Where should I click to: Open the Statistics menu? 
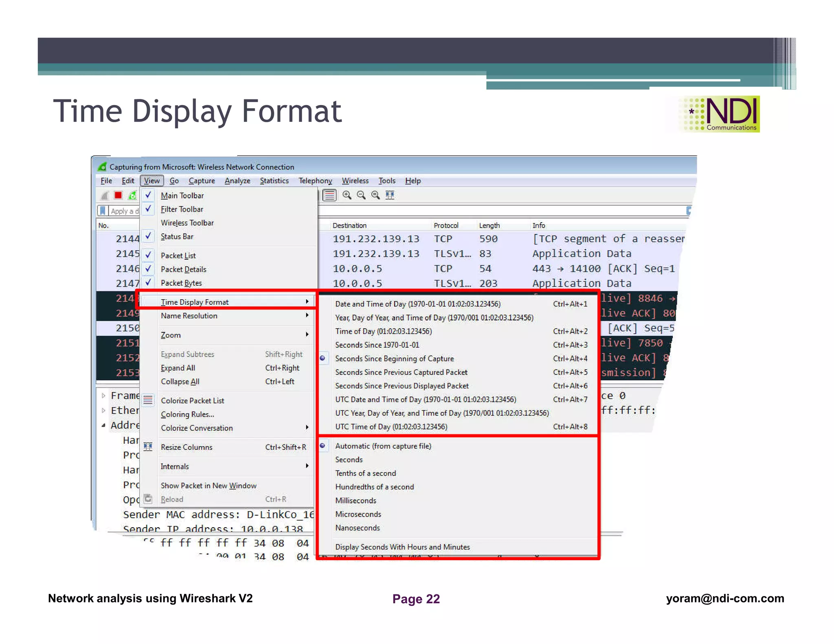274,181
